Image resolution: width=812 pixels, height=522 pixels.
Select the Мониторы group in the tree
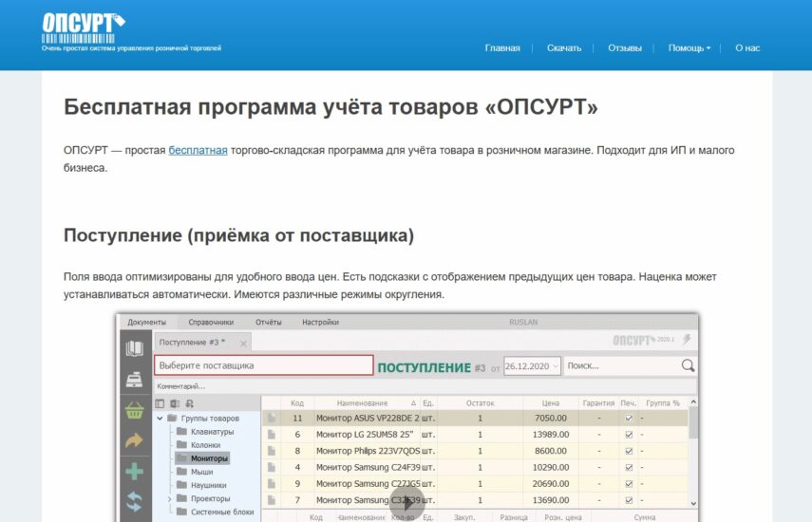[202, 458]
